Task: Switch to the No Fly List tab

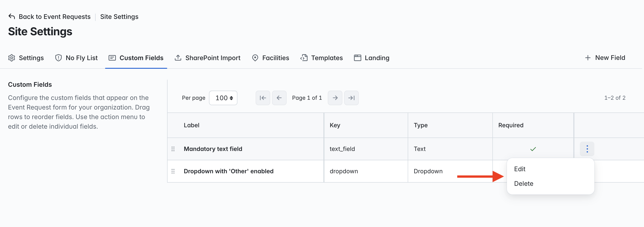Action: (76, 58)
